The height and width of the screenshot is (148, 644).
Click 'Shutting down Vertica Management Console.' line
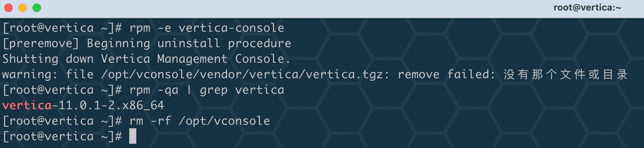147,59
